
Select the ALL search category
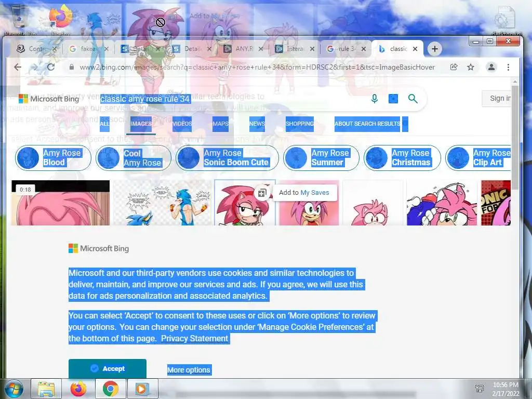pos(104,124)
